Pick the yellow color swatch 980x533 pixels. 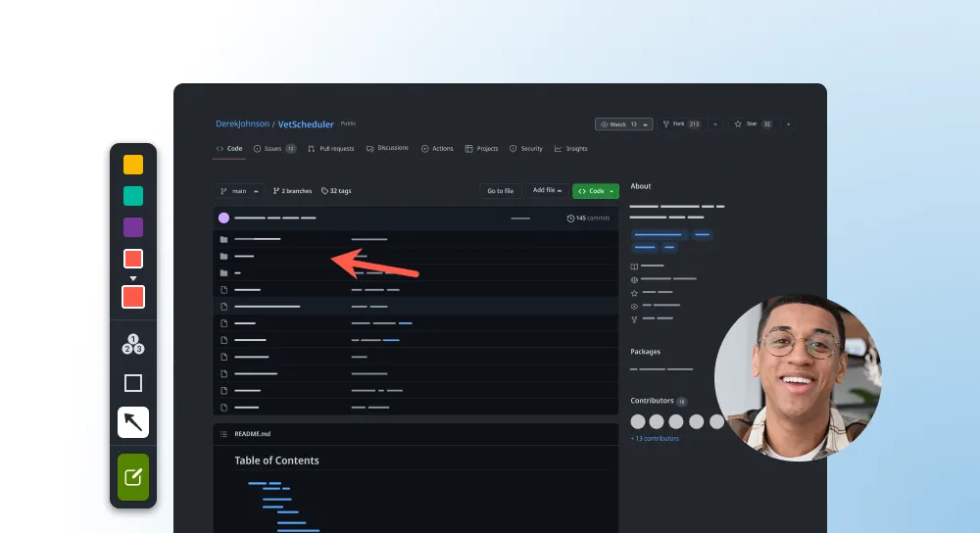133,165
